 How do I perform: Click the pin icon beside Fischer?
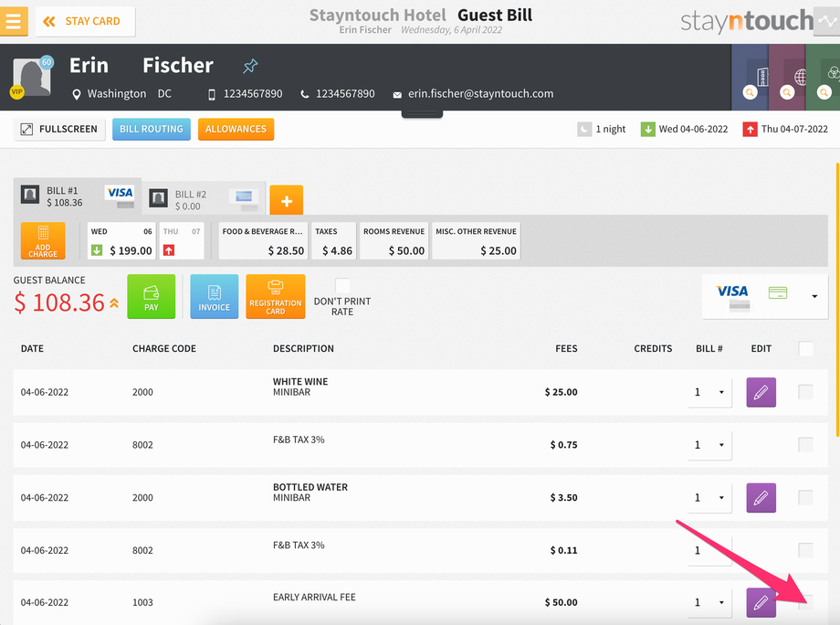250,66
